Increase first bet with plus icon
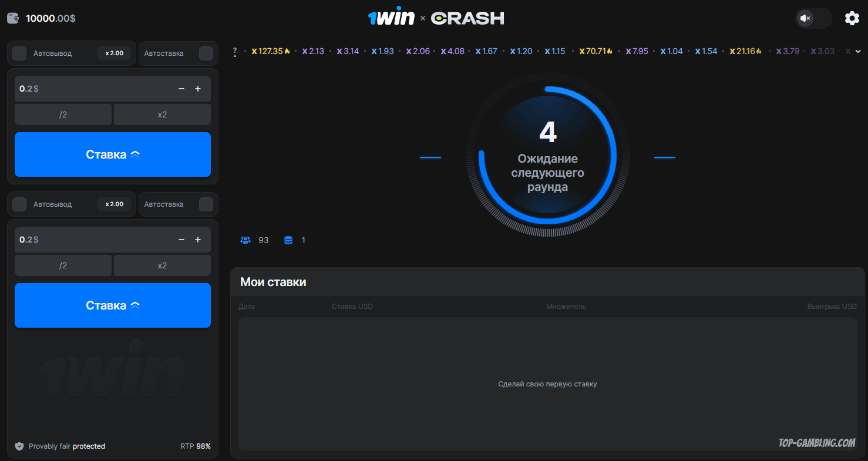The width and height of the screenshot is (868, 461). (x=198, y=89)
